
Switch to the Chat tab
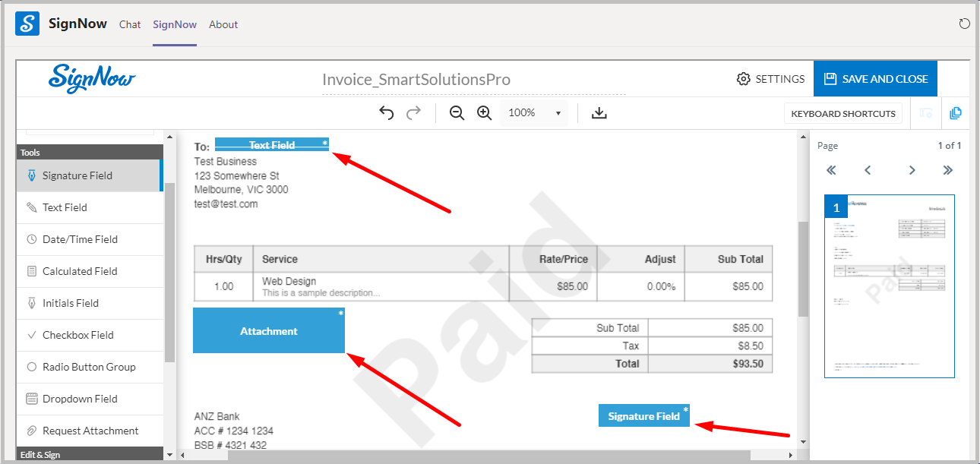(130, 24)
